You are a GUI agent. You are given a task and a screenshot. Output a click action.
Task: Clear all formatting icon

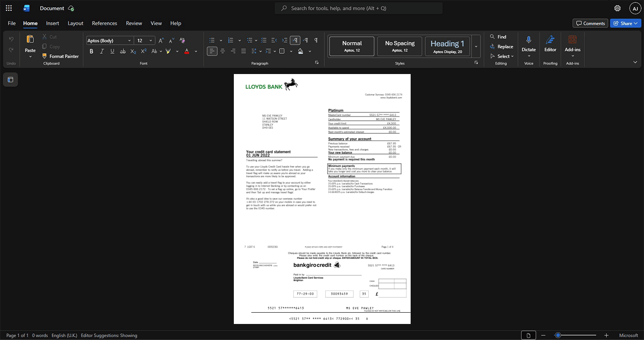182,41
